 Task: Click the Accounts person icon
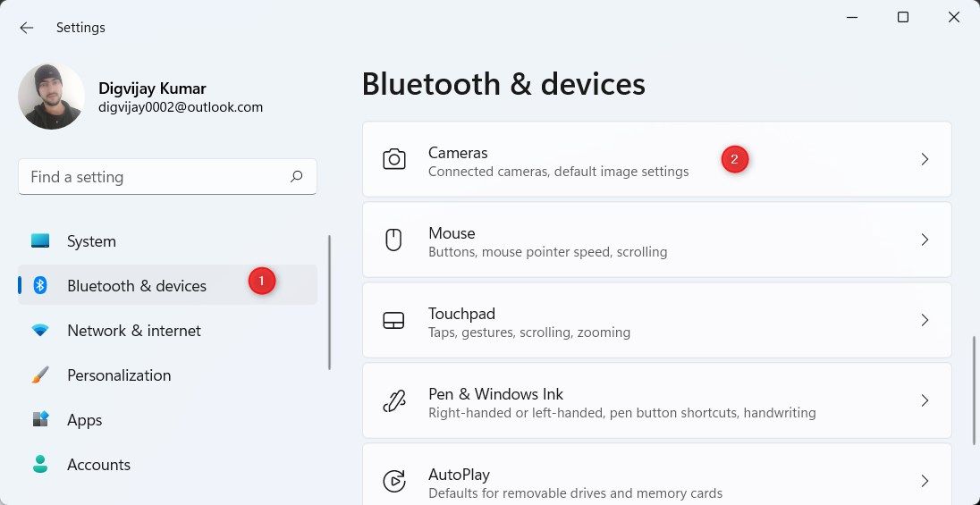pos(40,465)
